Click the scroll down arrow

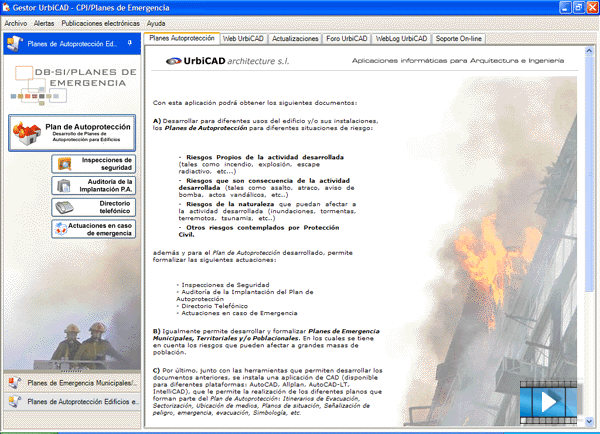(589, 421)
